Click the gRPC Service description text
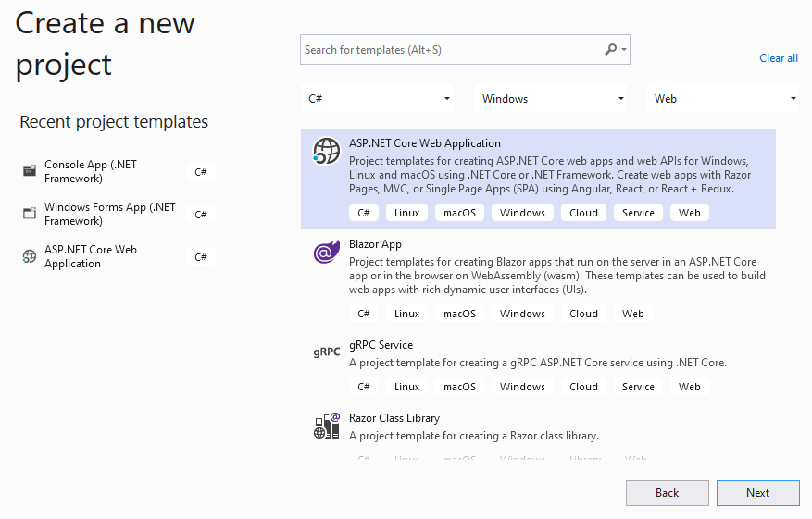The image size is (812, 519). pyautogui.click(x=538, y=363)
